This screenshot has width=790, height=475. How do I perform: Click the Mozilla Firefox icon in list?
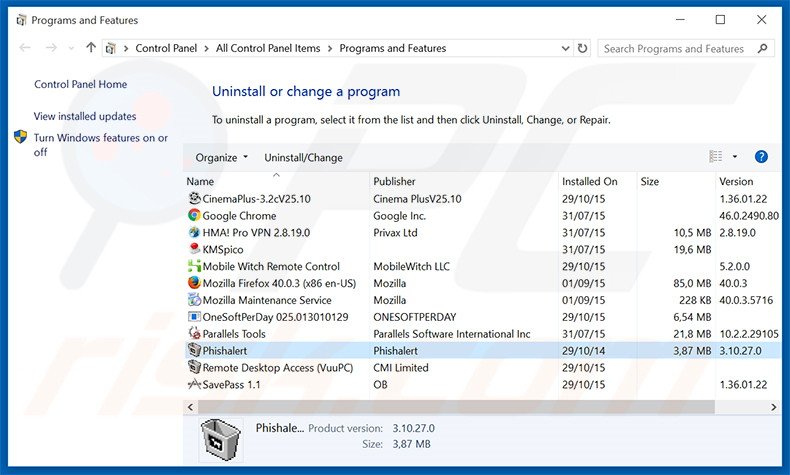click(194, 283)
